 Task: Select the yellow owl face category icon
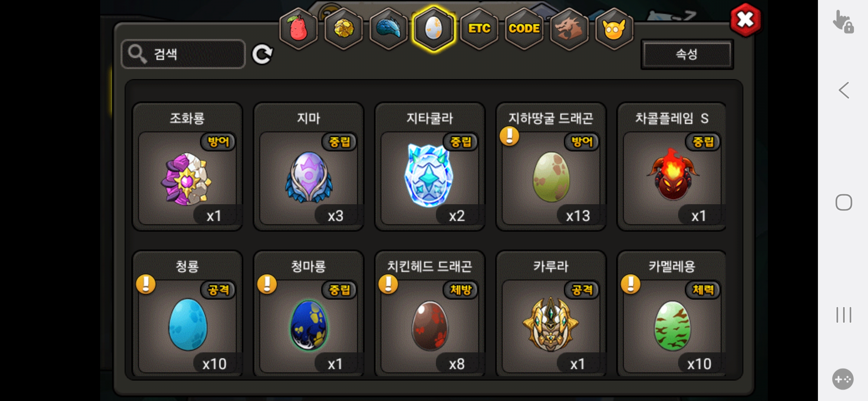coord(614,29)
